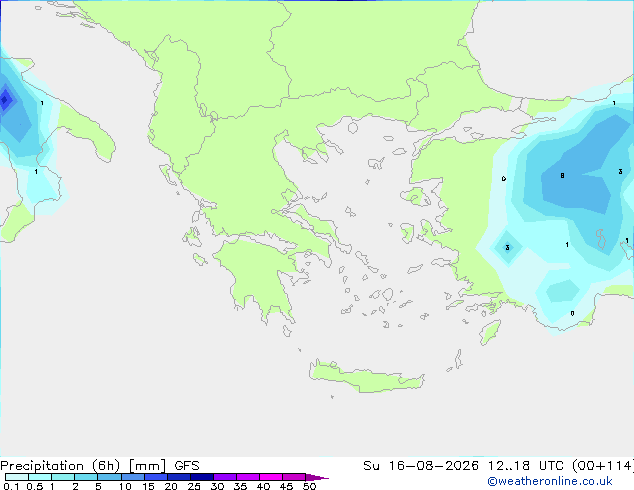Click the "3" value inside the small diamond patch
The width and height of the screenshot is (634, 490).
507,247
